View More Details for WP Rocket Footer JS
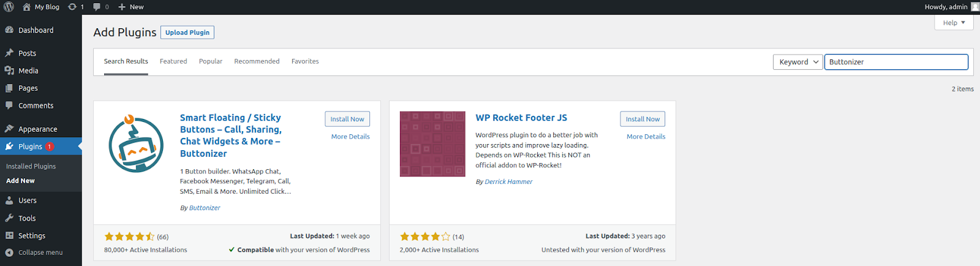Image resolution: width=980 pixels, height=266 pixels. pyautogui.click(x=646, y=137)
